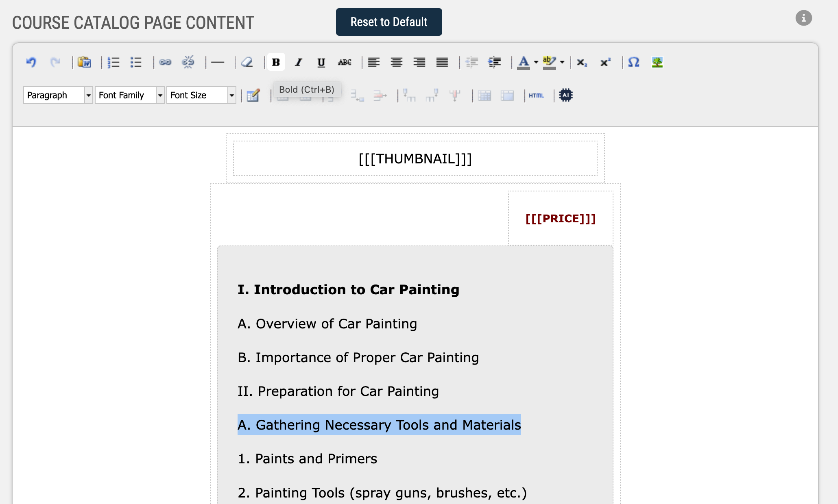Screen dimensions: 838x504
Task: Click 'B. Importance of Proper Car Painting'
Action: 358,357
